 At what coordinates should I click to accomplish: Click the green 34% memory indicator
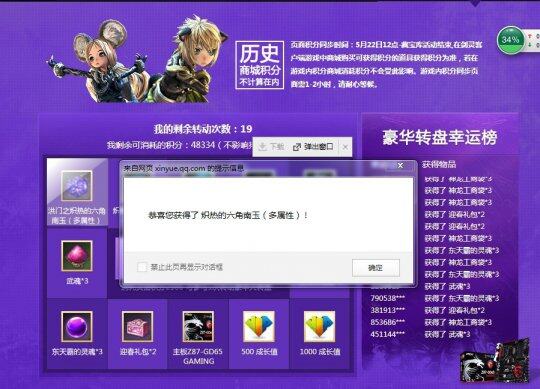[x=510, y=40]
